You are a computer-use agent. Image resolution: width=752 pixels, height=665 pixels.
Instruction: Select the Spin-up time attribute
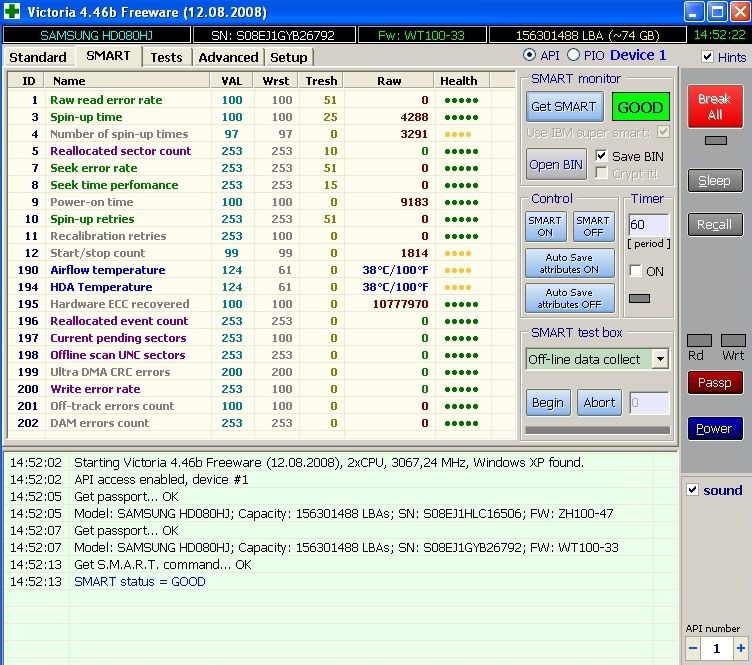click(x=261, y=117)
